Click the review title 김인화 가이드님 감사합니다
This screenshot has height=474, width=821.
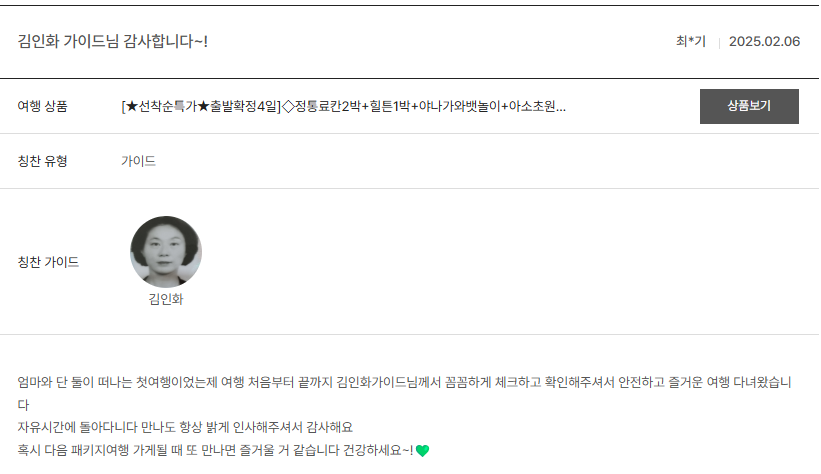click(113, 41)
